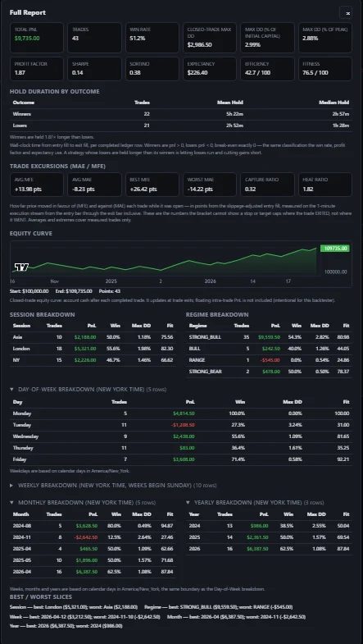Select the Friday row

[181, 459]
